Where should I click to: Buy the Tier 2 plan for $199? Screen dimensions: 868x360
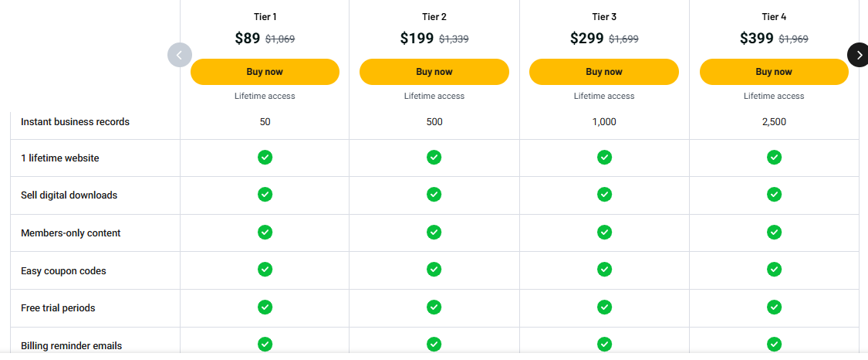pyautogui.click(x=434, y=71)
